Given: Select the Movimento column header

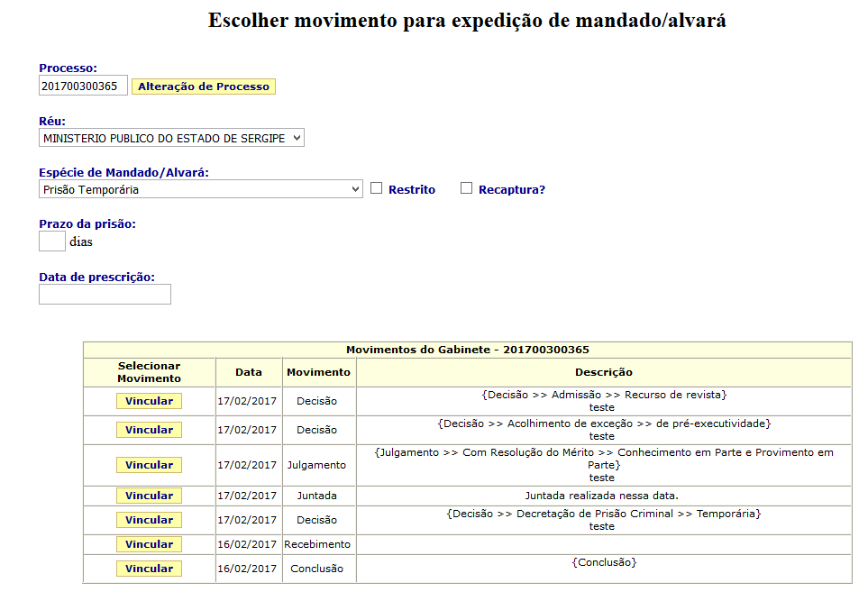Looking at the screenshot, I should (318, 372).
